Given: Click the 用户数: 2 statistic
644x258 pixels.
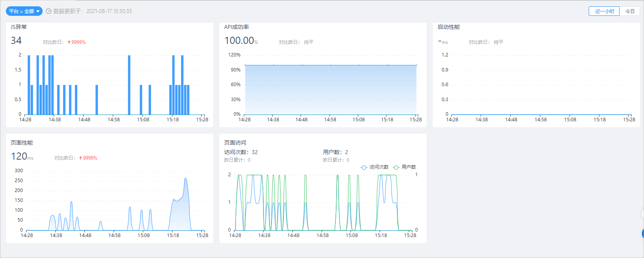Looking at the screenshot, I should 335,152.
